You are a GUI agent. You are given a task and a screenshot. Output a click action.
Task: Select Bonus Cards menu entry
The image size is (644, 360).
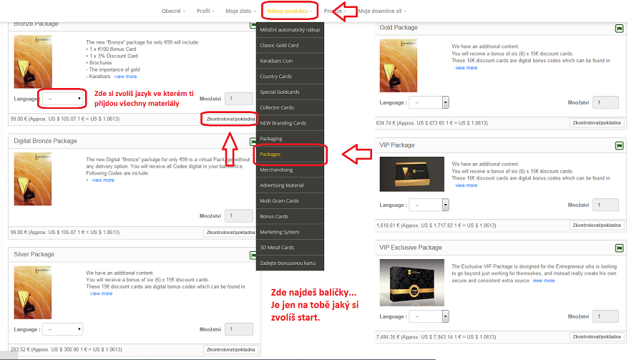click(290, 217)
